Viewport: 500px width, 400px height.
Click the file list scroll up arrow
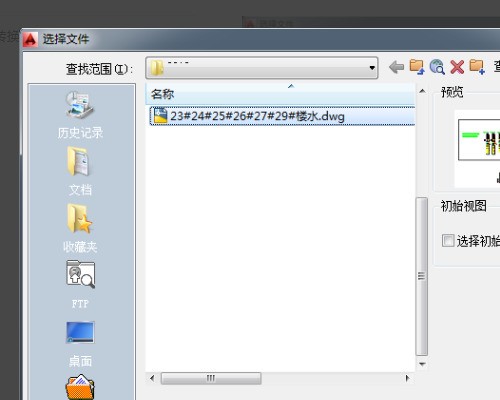[422, 91]
